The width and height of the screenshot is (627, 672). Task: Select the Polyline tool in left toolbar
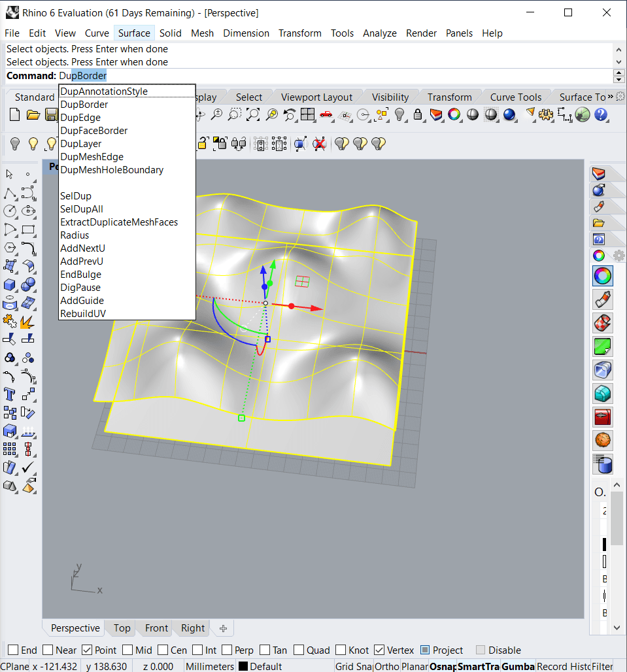click(x=10, y=193)
